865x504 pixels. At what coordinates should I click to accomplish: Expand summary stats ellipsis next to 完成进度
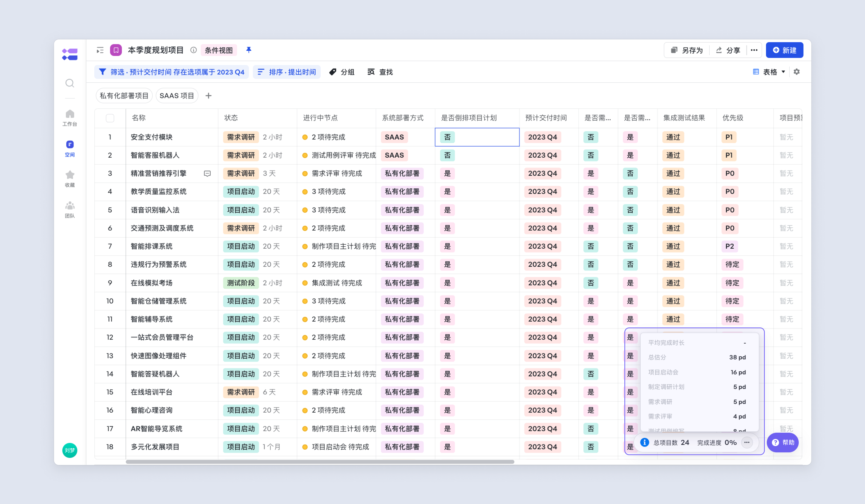pos(747,442)
